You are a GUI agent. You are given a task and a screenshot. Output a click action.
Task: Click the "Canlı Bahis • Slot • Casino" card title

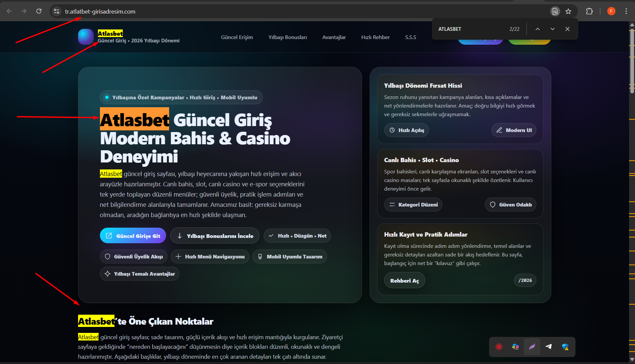421,160
